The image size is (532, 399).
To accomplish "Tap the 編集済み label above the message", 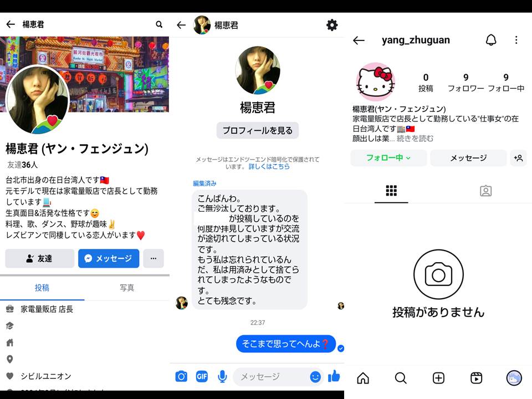I will [204, 183].
